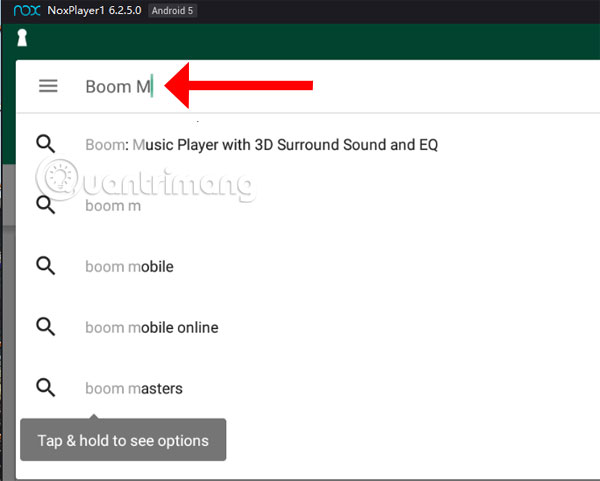Click the search icon beside 'boom mobile'
Image resolution: width=600 pixels, height=481 pixels.
pyautogui.click(x=46, y=266)
